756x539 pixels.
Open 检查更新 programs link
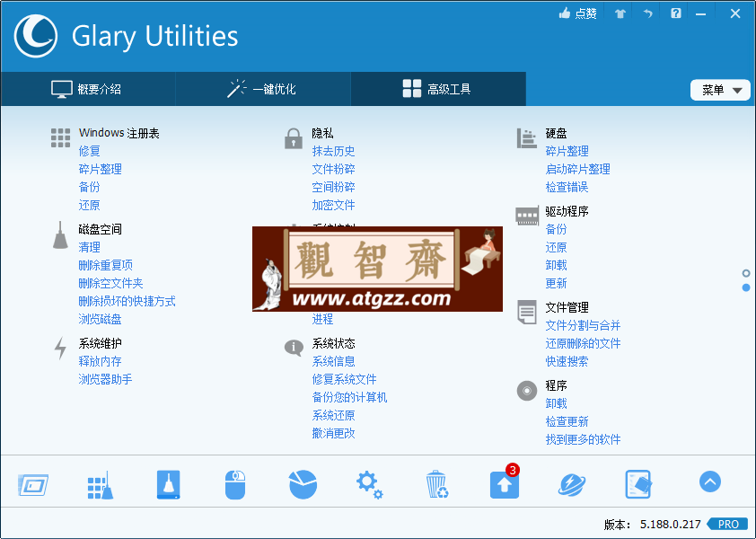click(x=567, y=421)
